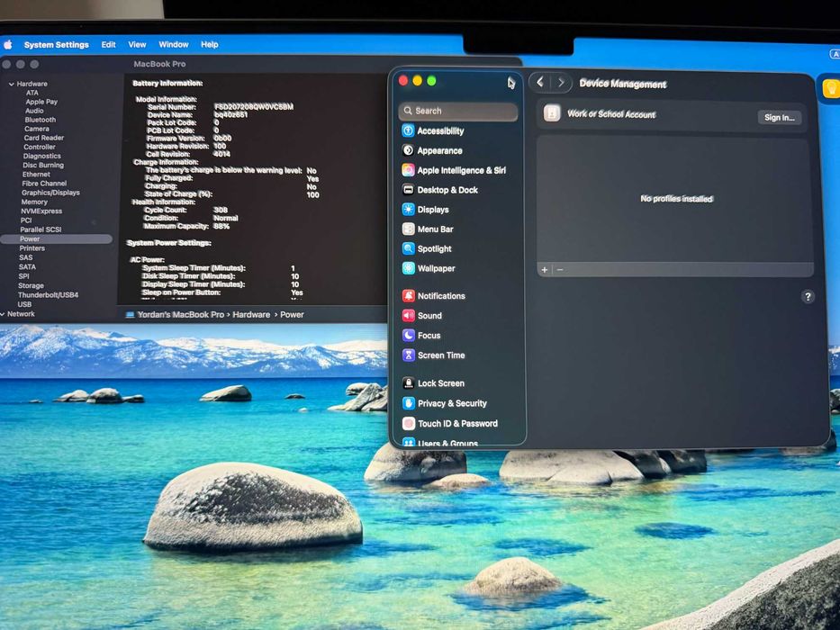
Task: Select Bluetooth in the Hardware list
Action: click(x=41, y=120)
